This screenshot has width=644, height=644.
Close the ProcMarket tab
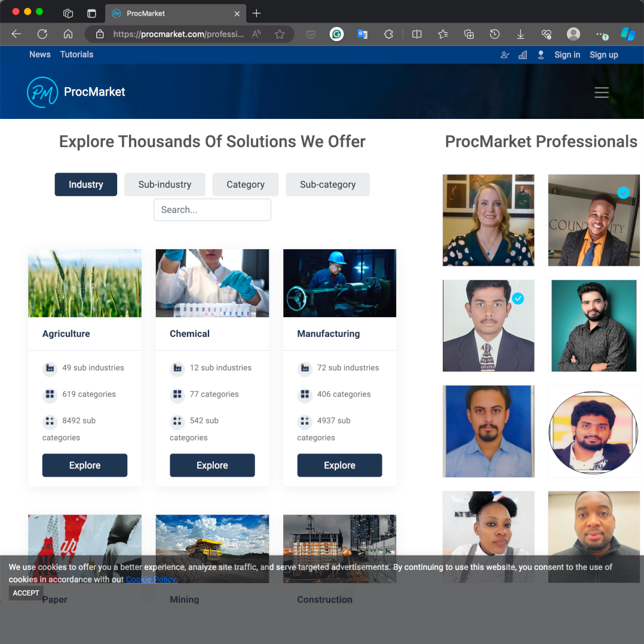(x=237, y=14)
